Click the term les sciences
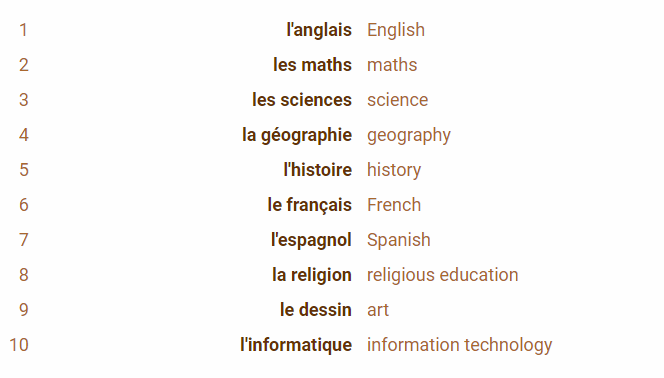This screenshot has height=378, width=664. pos(302,100)
